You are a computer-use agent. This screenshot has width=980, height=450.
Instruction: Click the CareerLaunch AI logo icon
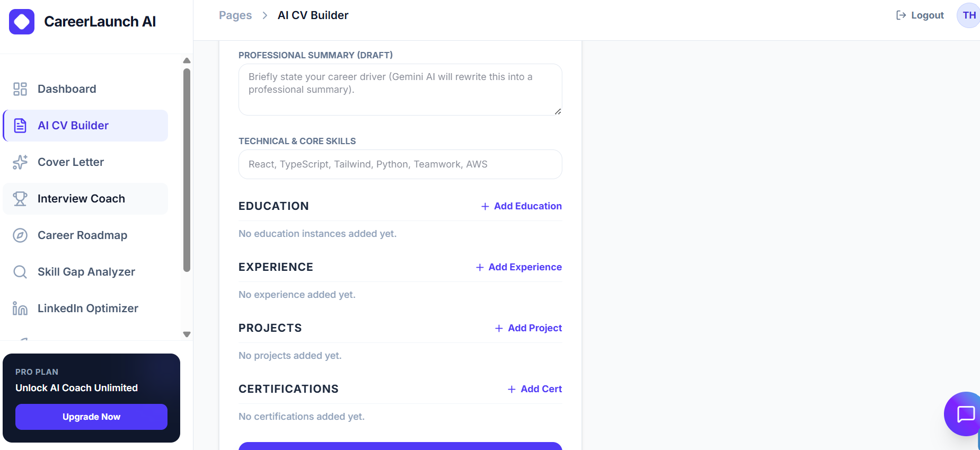point(22,22)
